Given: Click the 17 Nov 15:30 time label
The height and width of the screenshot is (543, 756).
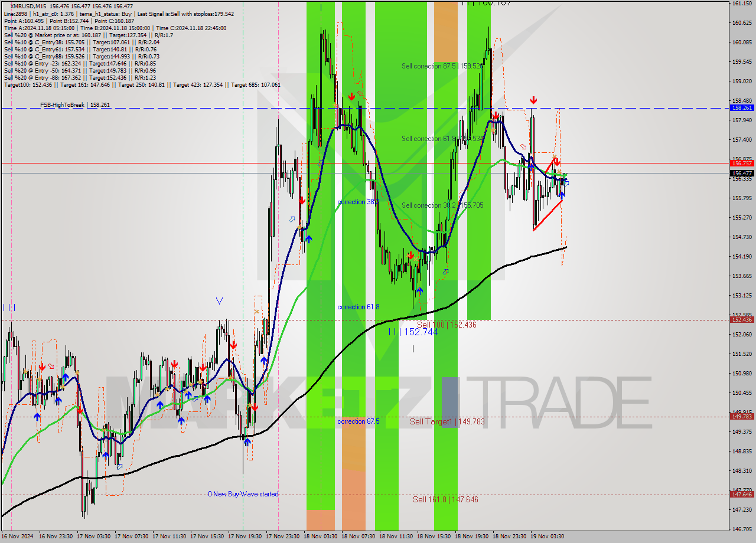Looking at the screenshot, I should coord(207,537).
